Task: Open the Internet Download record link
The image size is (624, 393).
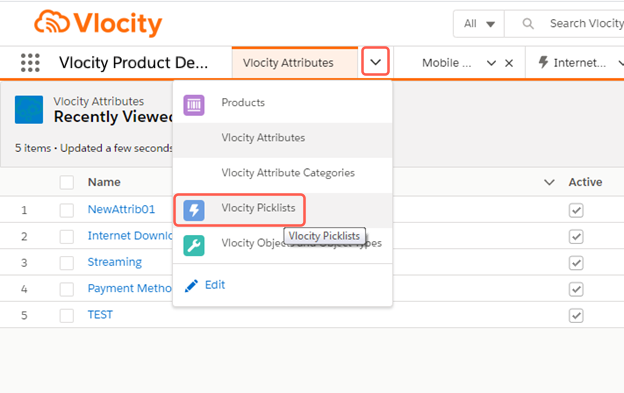Action: pos(130,235)
